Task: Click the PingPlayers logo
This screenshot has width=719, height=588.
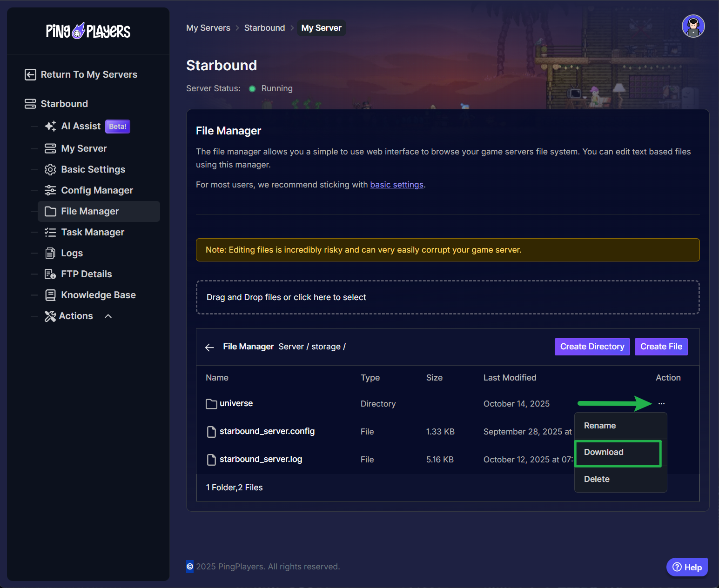Action: [x=88, y=31]
